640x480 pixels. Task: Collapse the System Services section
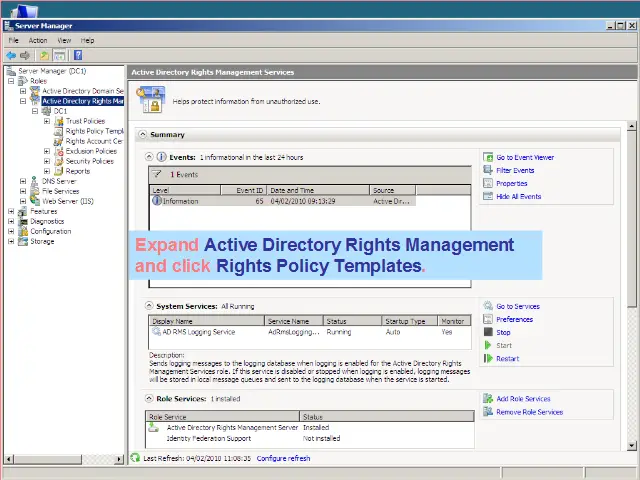tap(149, 306)
